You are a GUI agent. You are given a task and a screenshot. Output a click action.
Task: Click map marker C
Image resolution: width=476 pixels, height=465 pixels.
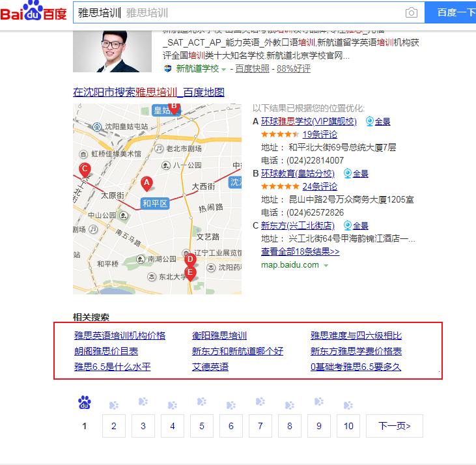(x=85, y=170)
